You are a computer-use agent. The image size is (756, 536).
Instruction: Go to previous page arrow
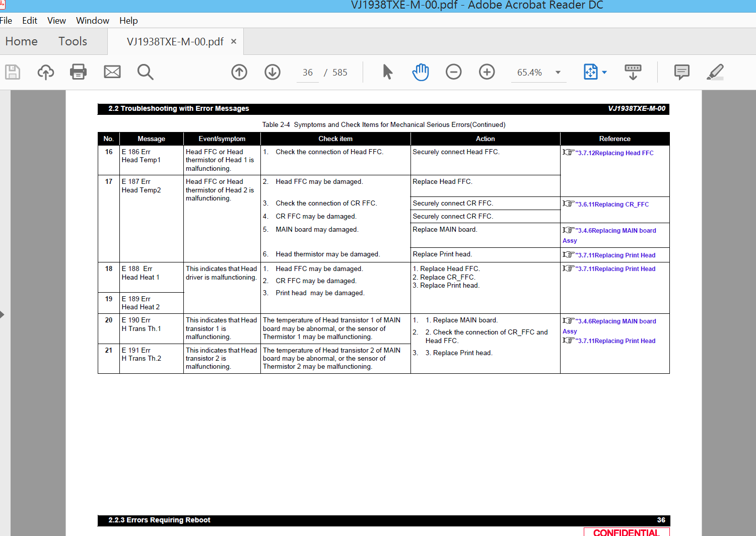tap(239, 72)
